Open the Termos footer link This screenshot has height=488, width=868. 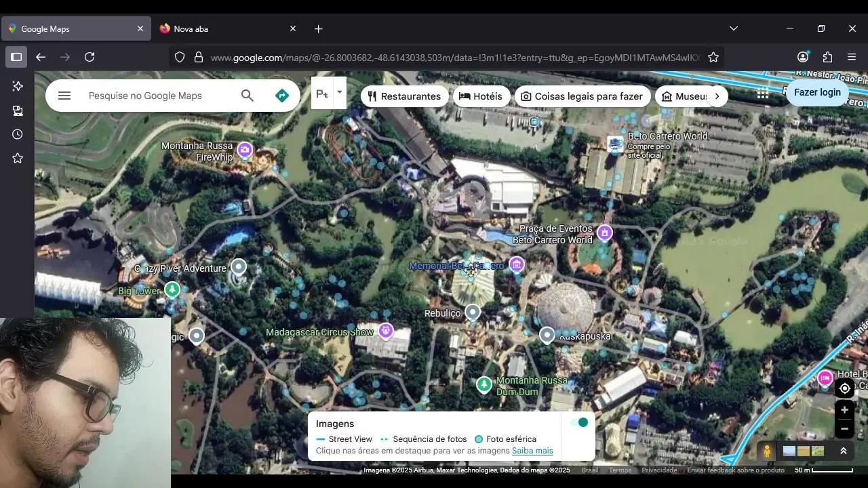click(620, 470)
